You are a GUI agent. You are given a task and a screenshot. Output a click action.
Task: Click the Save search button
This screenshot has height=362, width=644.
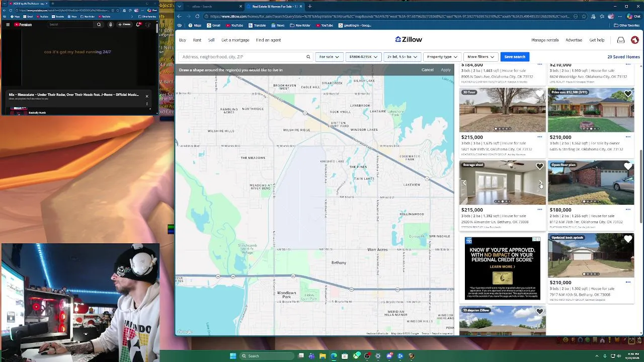click(515, 57)
